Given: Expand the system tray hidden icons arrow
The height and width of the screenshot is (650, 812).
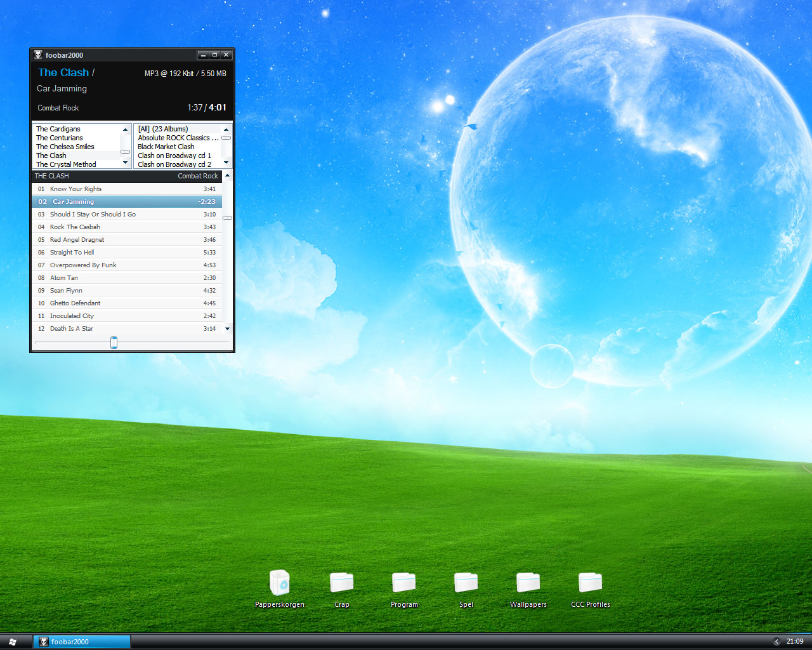Looking at the screenshot, I should pos(776,642).
